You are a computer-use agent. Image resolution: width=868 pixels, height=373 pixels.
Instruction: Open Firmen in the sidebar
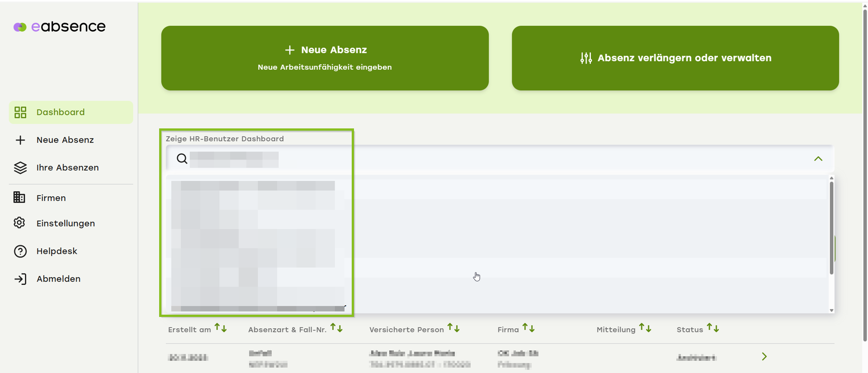tap(51, 198)
